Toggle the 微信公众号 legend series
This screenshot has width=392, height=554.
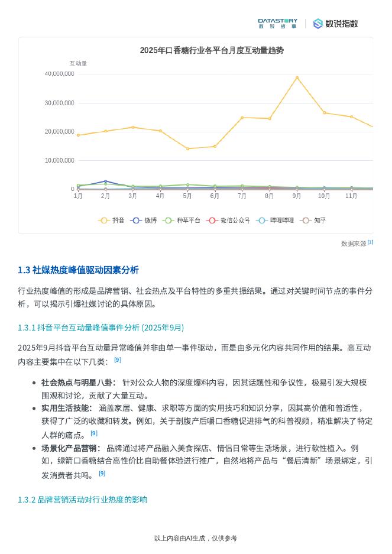click(228, 221)
